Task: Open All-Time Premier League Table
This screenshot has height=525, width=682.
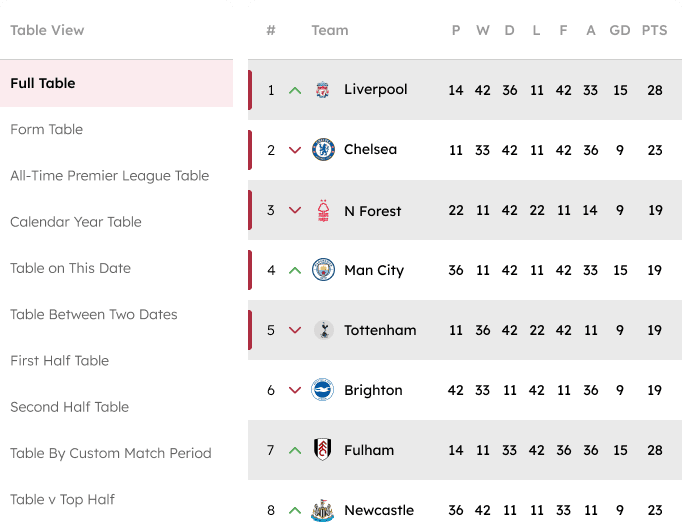Action: tap(110, 176)
